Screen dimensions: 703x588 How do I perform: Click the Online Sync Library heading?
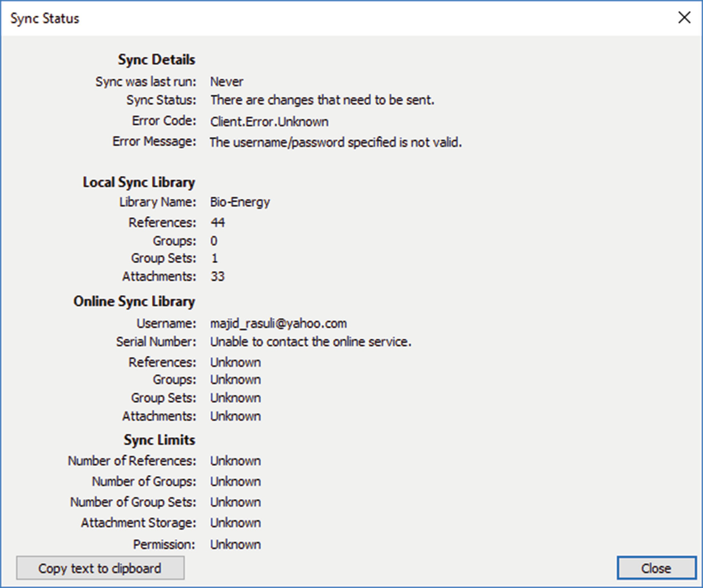pos(134,302)
